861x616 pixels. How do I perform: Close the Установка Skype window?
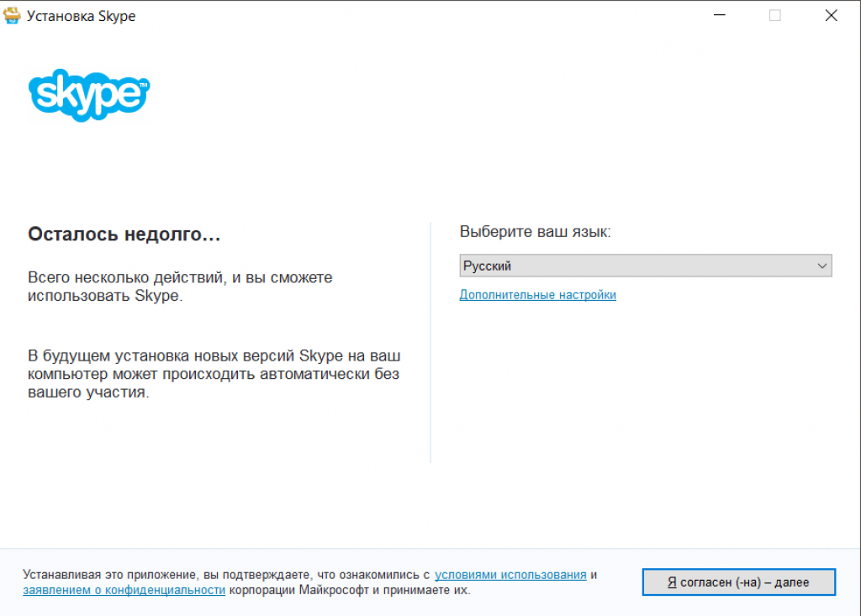pos(832,15)
